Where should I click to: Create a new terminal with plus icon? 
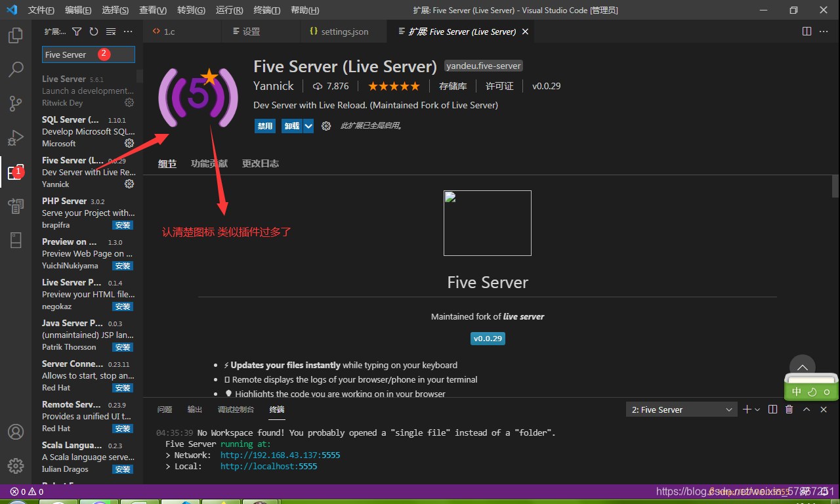point(746,409)
